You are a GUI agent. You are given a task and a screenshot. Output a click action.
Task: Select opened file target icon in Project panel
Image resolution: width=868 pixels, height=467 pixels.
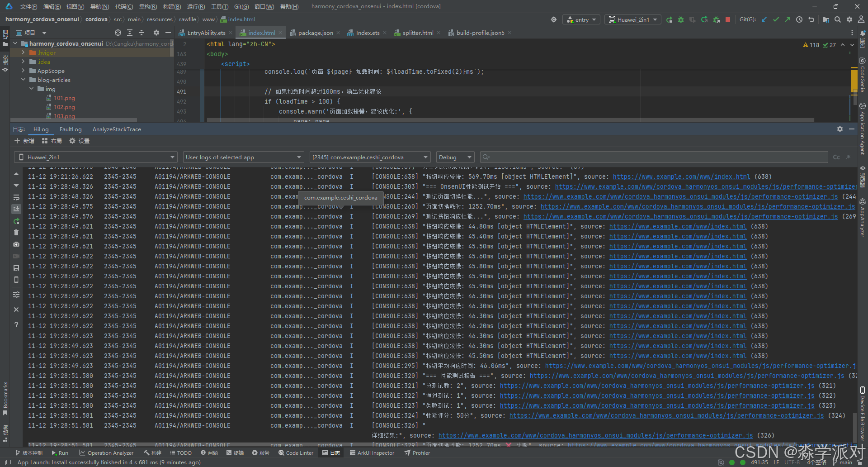(118, 33)
